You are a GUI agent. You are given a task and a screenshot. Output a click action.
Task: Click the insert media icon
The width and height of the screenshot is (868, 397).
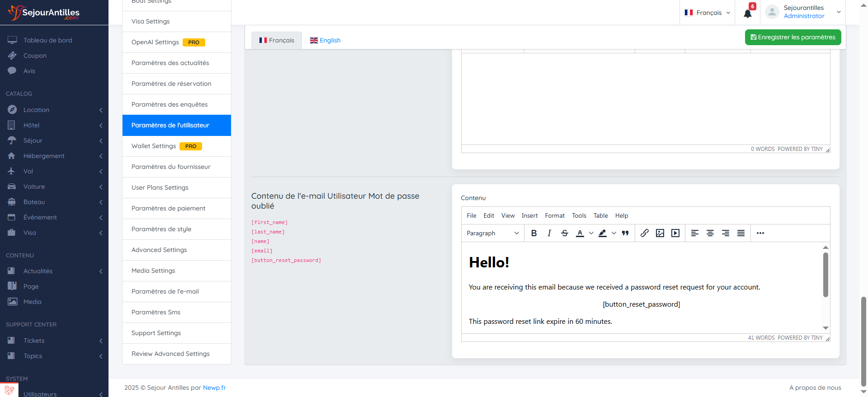click(675, 233)
